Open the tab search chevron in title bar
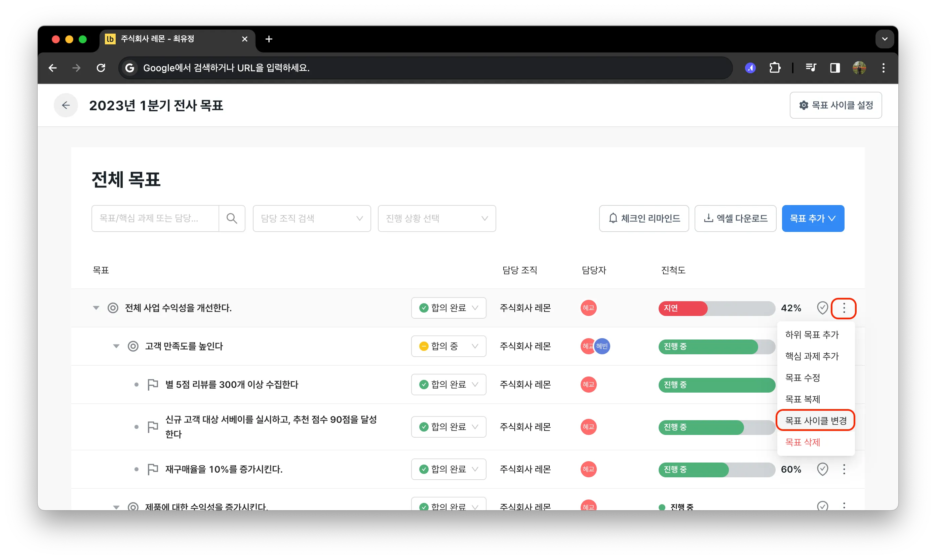This screenshot has height=560, width=936. point(885,39)
